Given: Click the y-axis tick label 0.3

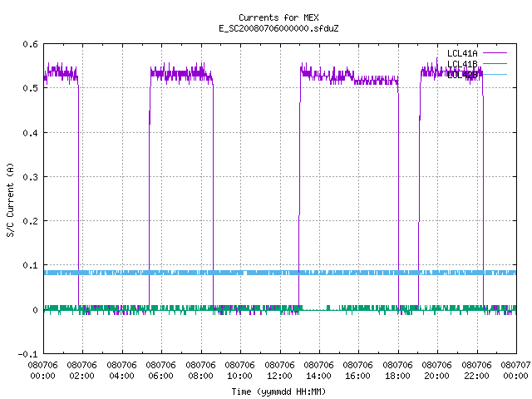Looking at the screenshot, I should click(30, 177).
